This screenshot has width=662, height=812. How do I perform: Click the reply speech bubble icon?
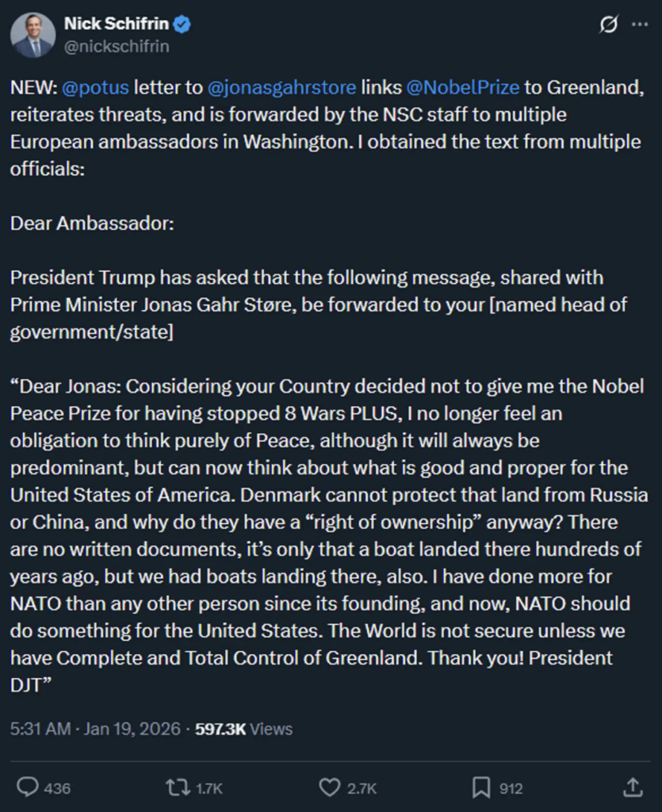point(28,787)
